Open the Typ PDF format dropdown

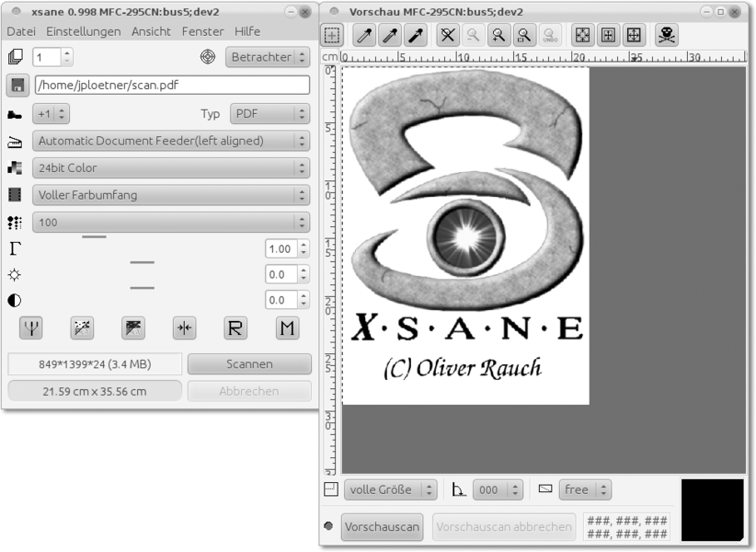click(x=269, y=114)
